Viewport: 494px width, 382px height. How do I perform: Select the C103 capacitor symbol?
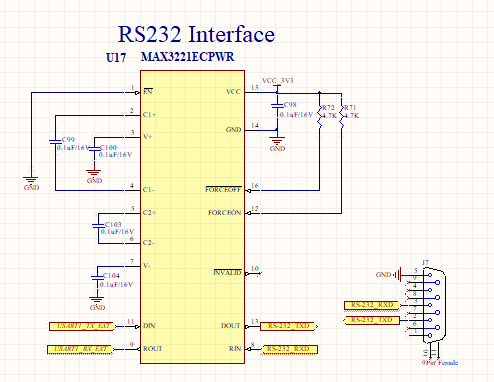point(98,226)
